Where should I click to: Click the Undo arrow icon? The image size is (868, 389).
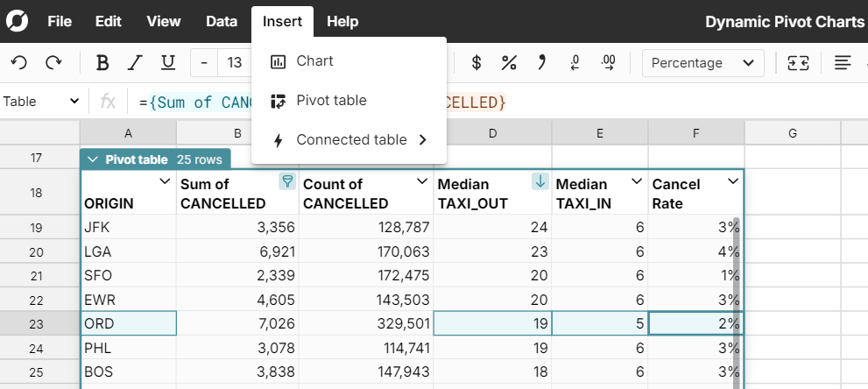pyautogui.click(x=19, y=62)
